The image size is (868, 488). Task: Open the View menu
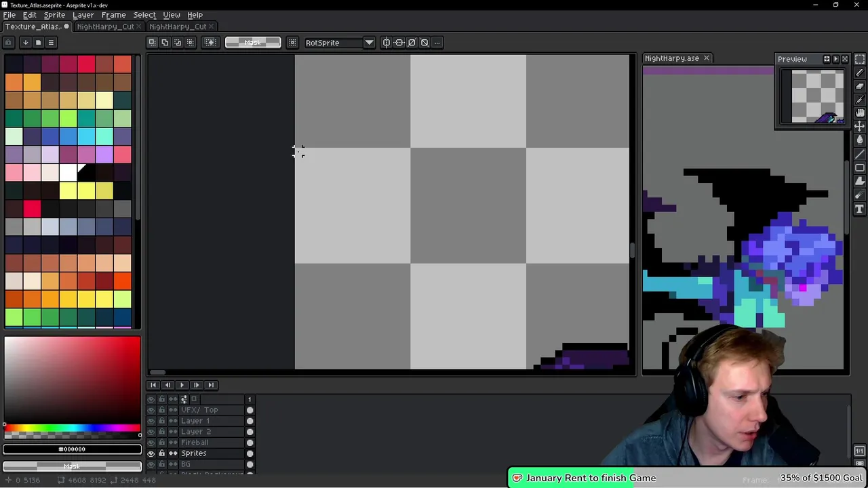pyautogui.click(x=172, y=15)
